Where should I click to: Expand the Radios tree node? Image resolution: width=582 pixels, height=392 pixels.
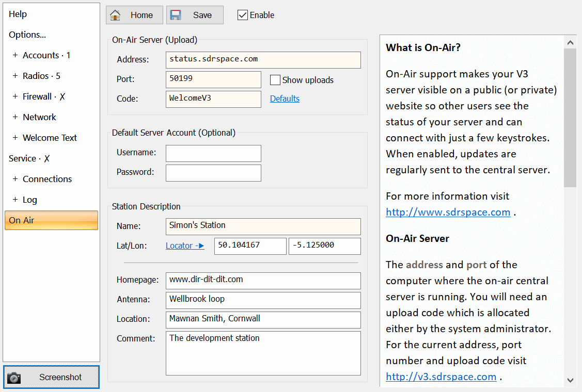pos(15,76)
